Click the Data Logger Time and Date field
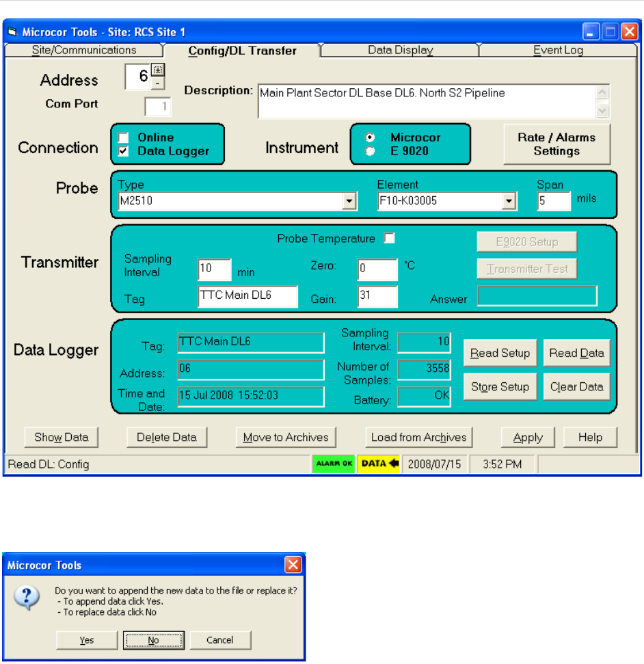The height and width of the screenshot is (664, 644). tap(251, 397)
